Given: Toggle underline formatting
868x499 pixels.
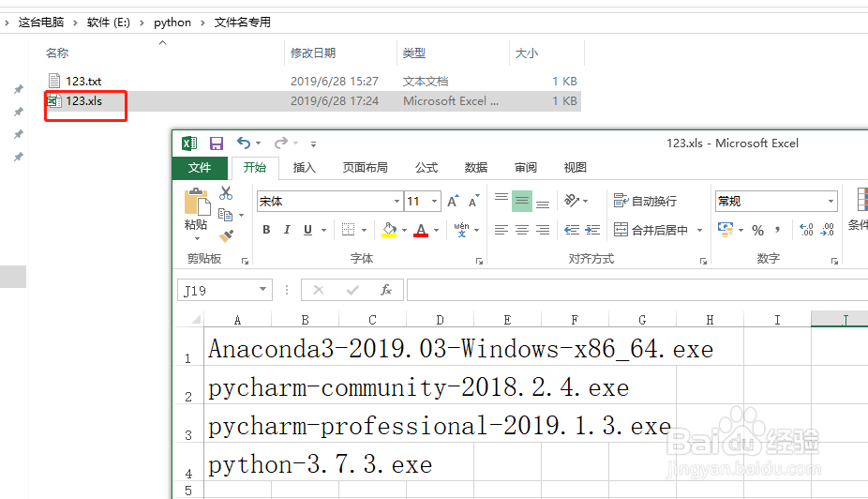Looking at the screenshot, I should [x=307, y=230].
